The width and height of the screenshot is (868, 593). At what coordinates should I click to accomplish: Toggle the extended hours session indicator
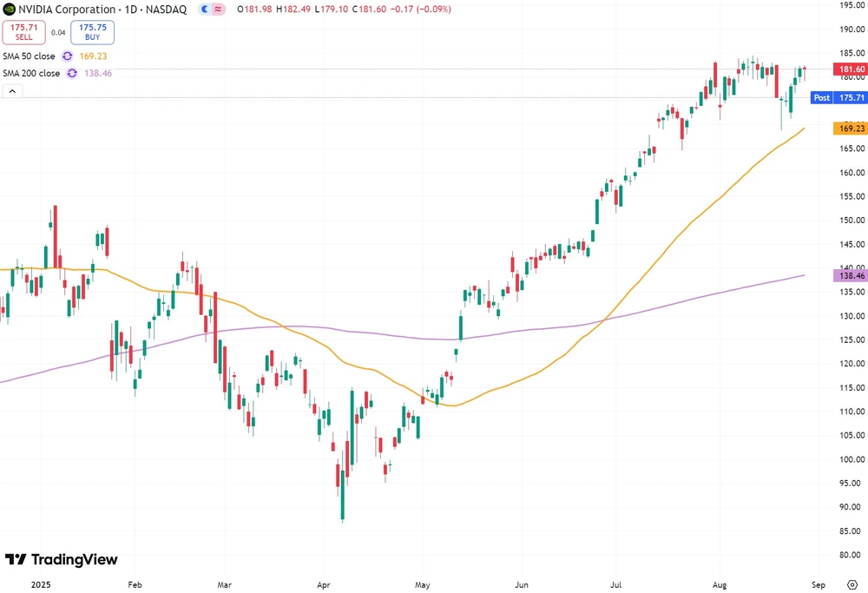(218, 9)
